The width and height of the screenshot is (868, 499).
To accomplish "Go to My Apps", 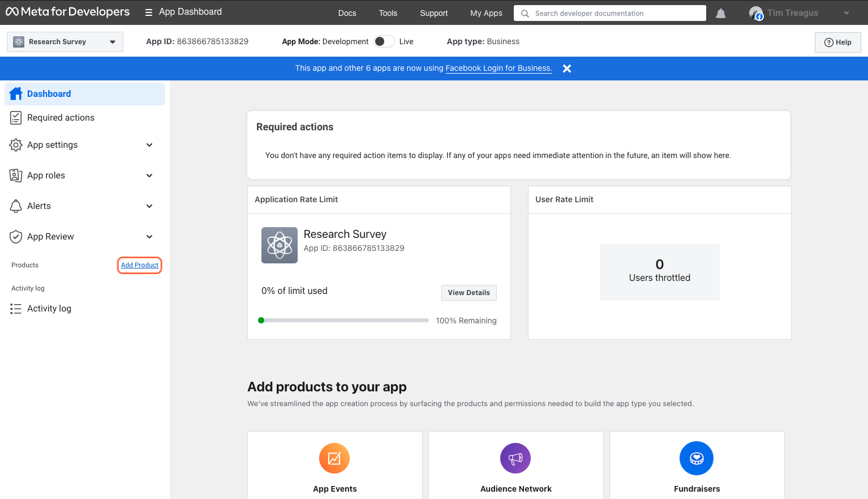I will coord(487,13).
